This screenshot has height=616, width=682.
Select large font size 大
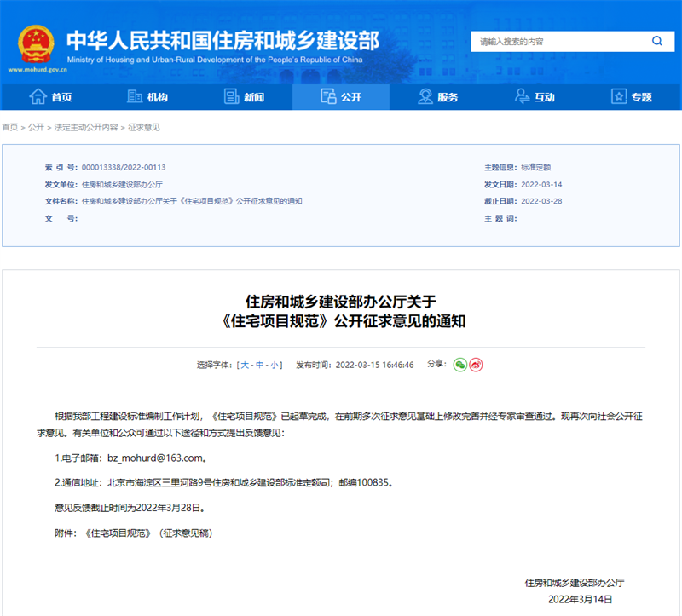245,365
